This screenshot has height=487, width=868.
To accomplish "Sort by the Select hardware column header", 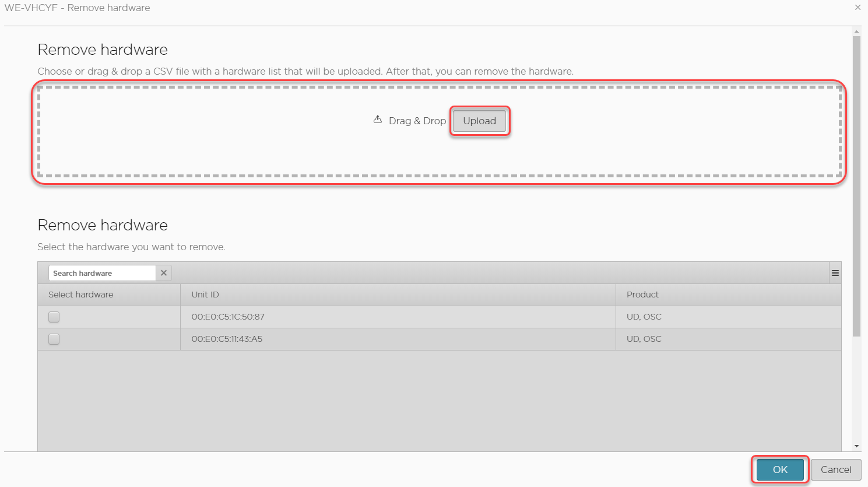I will [x=81, y=295].
